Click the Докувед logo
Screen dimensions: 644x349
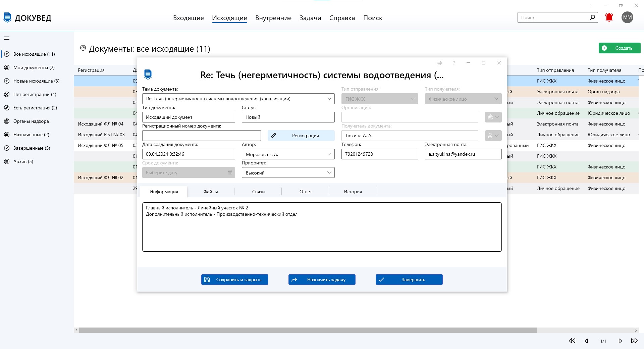28,17
